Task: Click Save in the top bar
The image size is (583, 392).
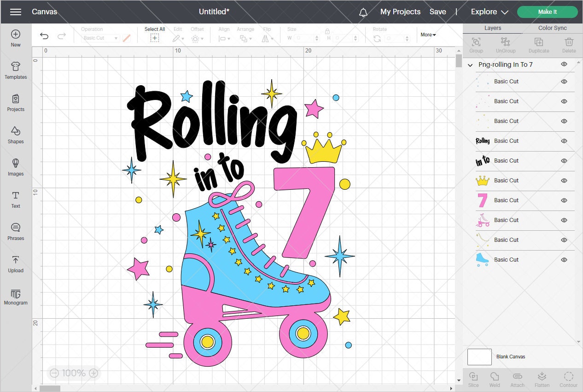Action: click(x=437, y=12)
